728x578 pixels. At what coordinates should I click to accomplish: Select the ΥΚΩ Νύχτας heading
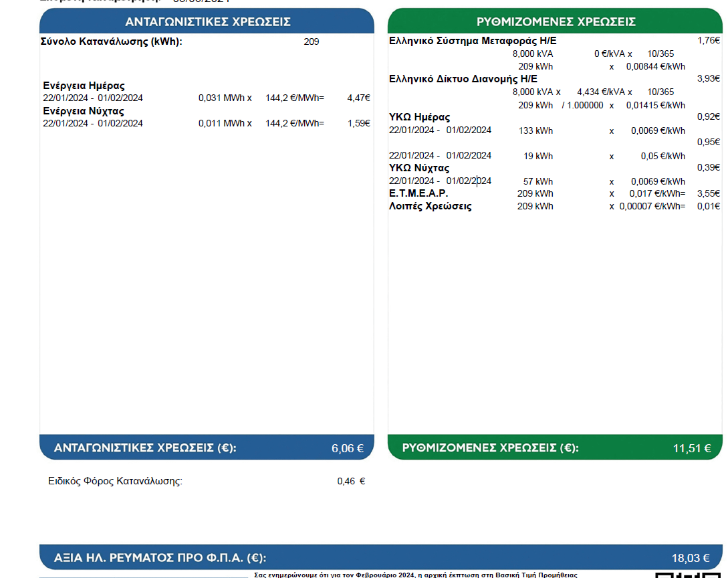(x=419, y=168)
